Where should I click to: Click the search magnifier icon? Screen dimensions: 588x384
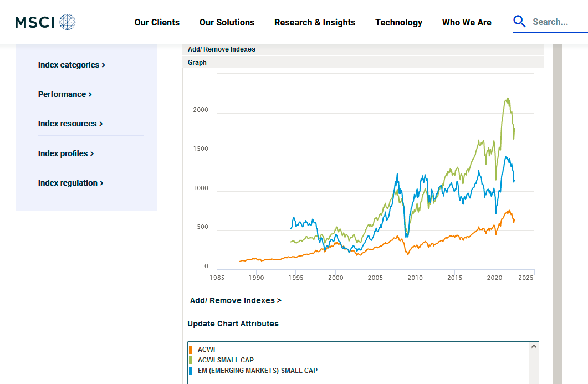[x=519, y=22]
